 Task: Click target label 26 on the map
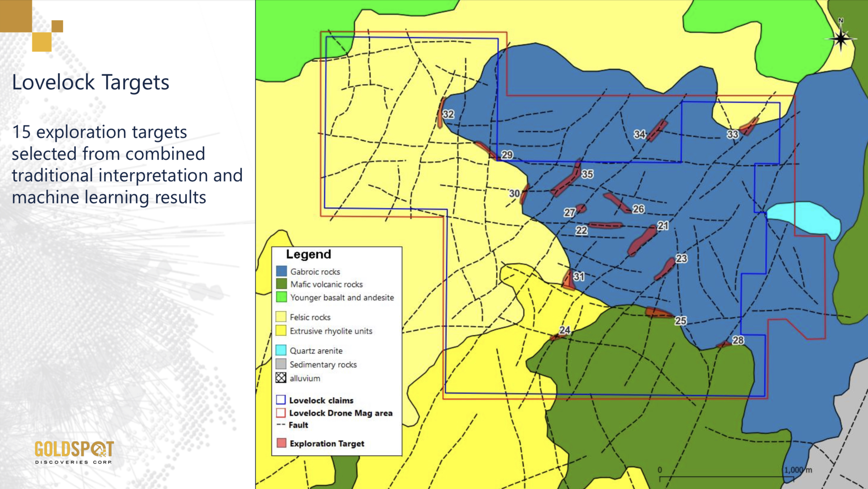pyautogui.click(x=638, y=209)
